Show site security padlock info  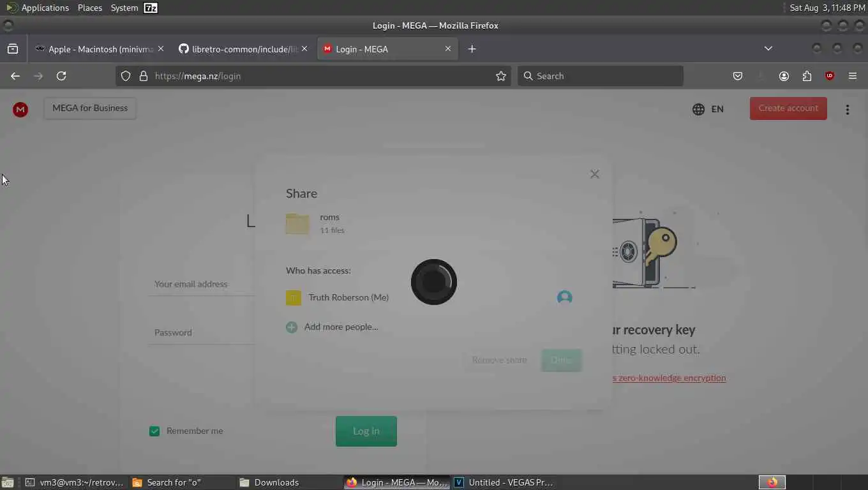point(144,76)
